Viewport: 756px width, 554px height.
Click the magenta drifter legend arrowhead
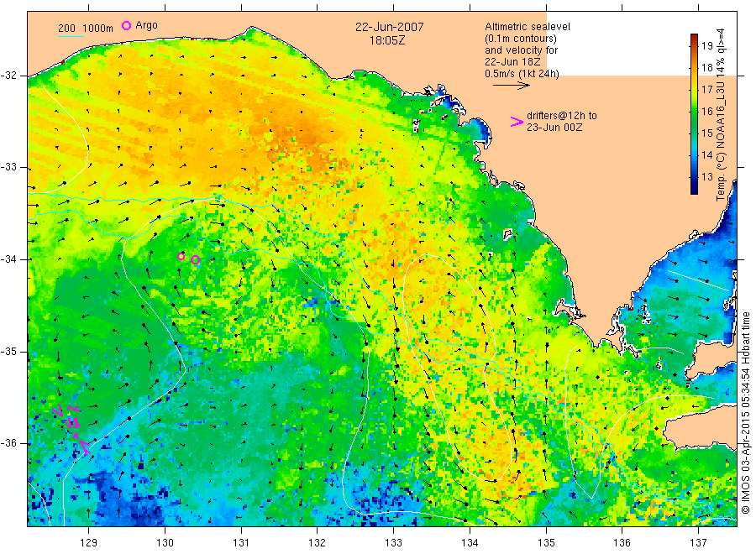(517, 122)
